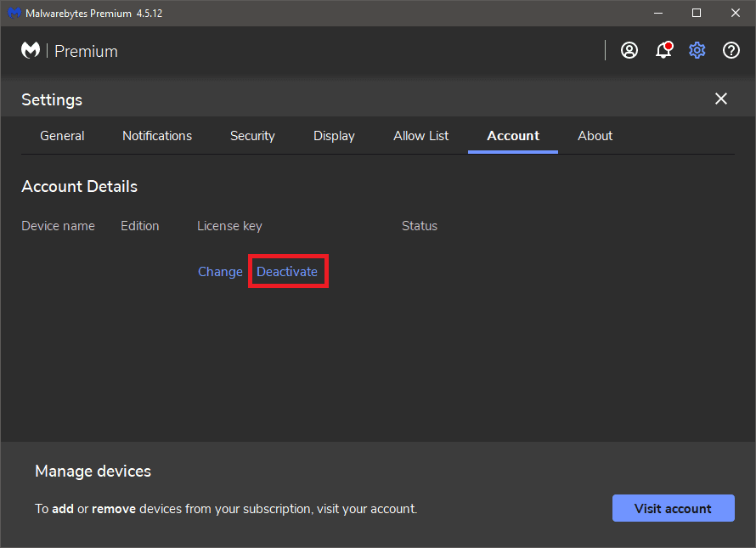
Task: Click the 'License key' column header
Action: [x=229, y=226]
